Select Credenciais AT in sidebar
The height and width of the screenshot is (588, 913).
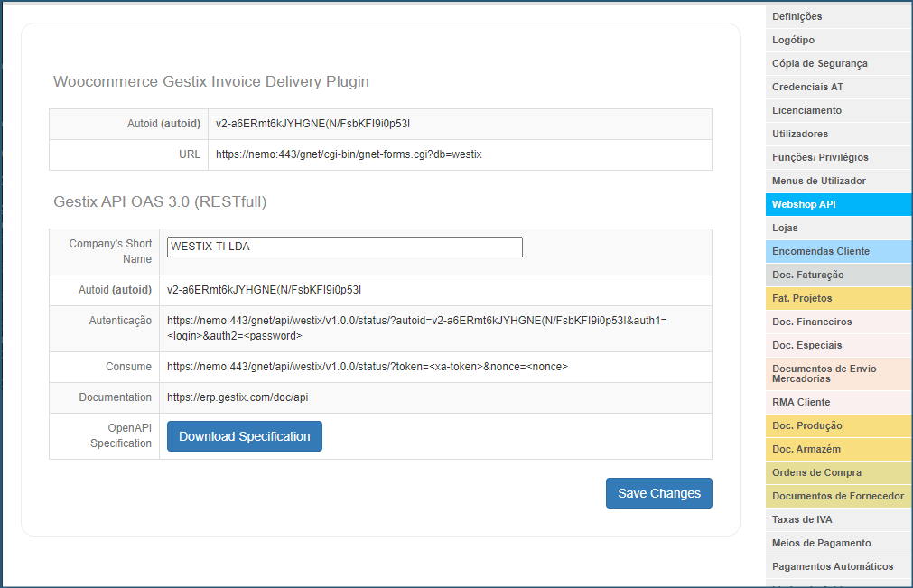coord(838,87)
